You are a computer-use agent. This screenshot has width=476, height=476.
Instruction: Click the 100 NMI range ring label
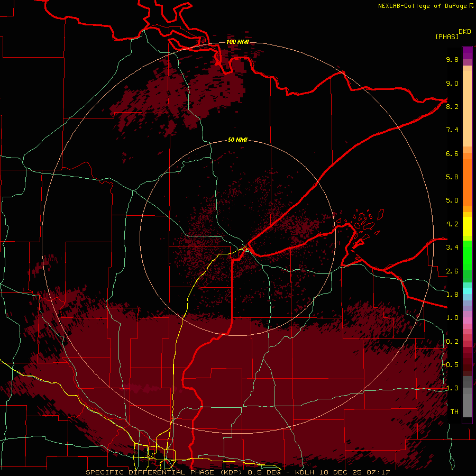[x=237, y=42]
